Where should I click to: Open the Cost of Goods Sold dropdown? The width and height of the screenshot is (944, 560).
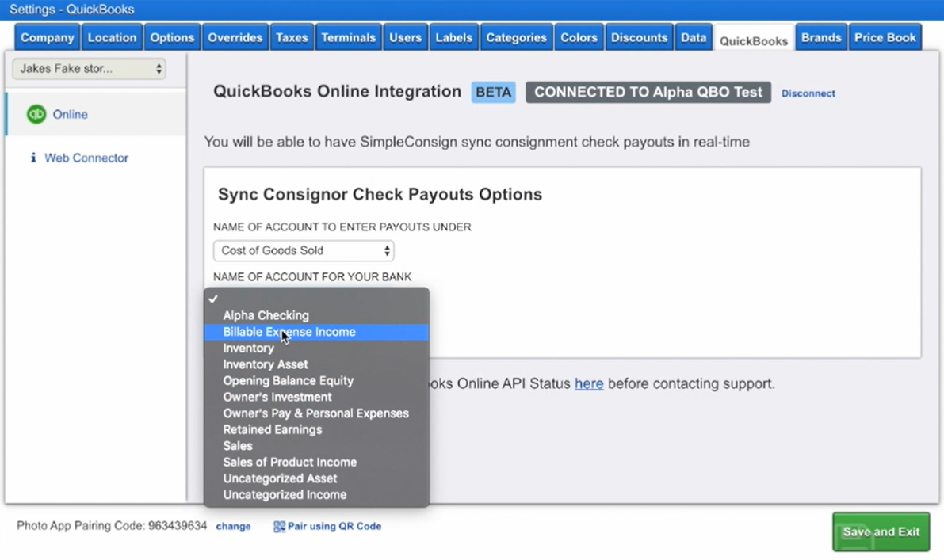click(304, 251)
